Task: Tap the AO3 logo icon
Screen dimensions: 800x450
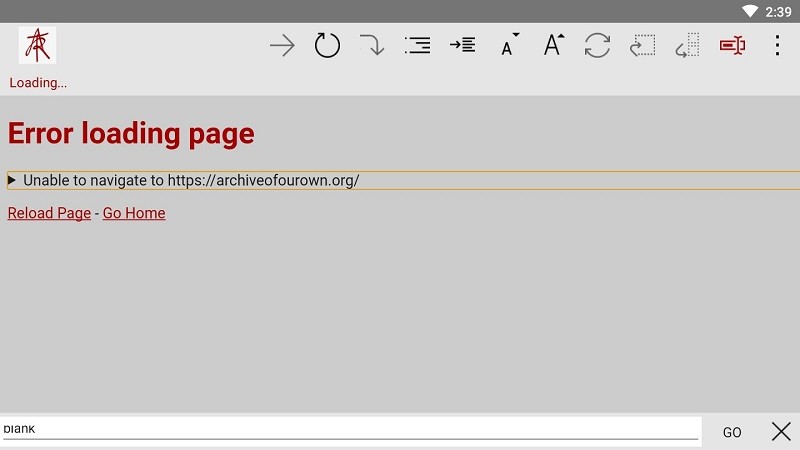Action: pos(37,45)
